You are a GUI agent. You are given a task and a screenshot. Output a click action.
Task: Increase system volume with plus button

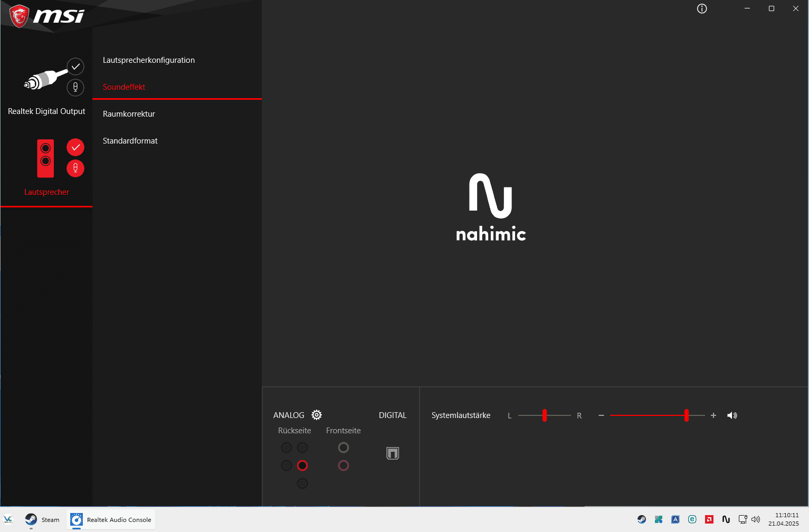tap(713, 415)
